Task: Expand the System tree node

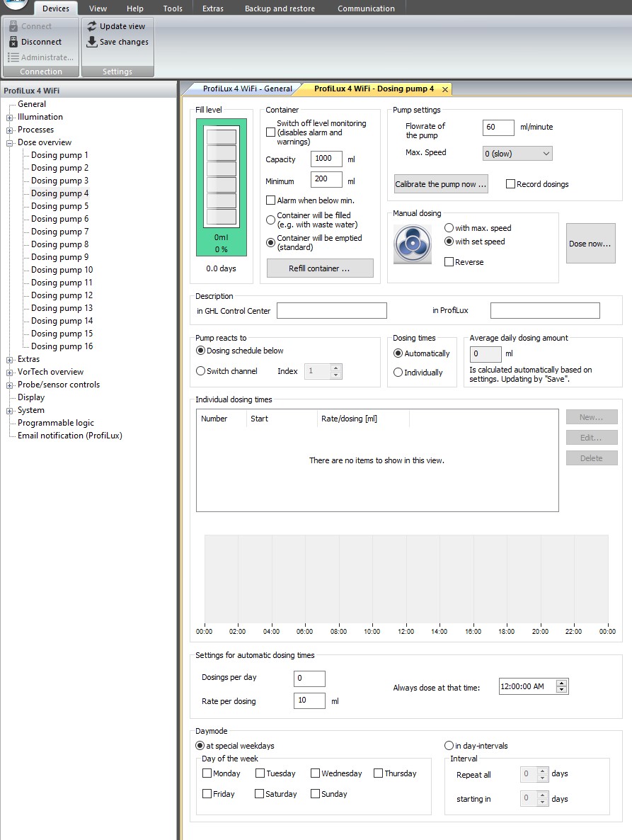Action: 10,411
